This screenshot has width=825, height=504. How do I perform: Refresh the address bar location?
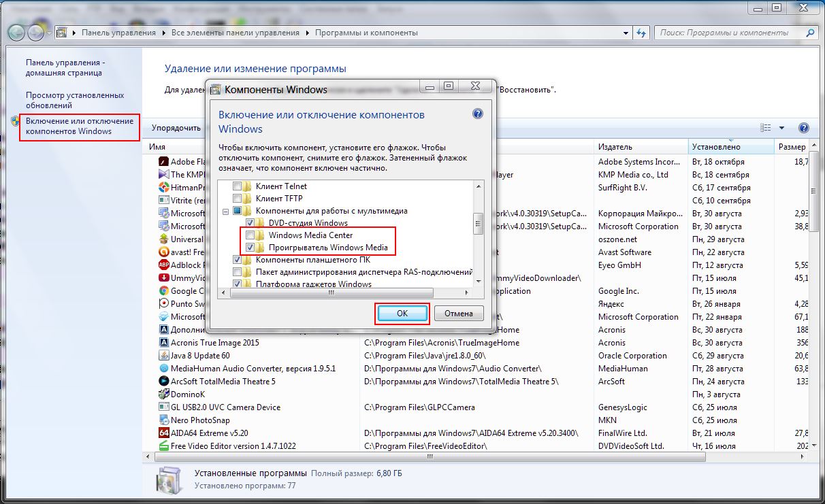tap(641, 33)
